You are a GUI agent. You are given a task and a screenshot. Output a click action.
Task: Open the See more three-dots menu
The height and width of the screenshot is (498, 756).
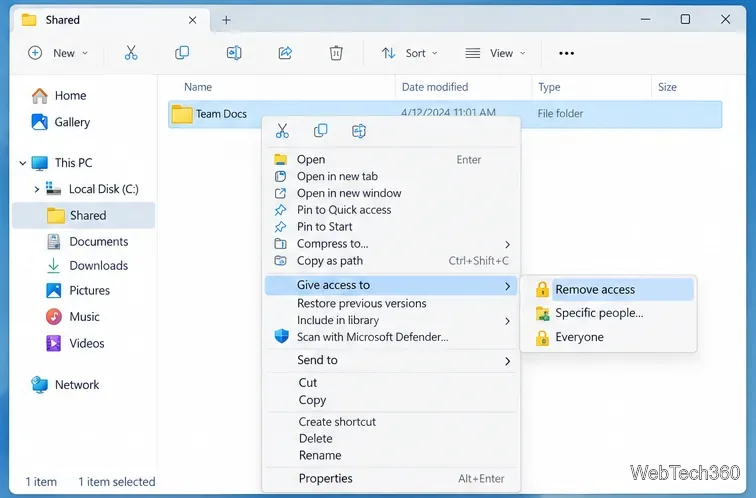click(x=566, y=53)
